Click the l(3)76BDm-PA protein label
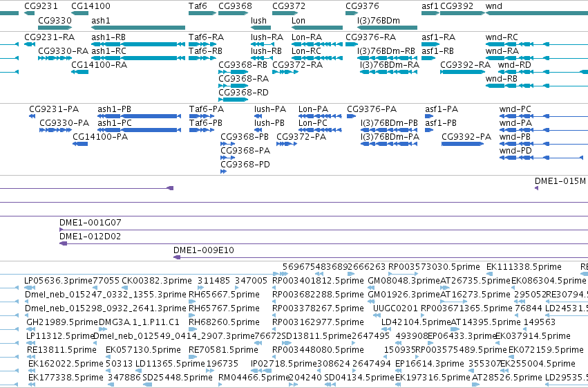This screenshot has height=388, width=588. tap(390, 136)
